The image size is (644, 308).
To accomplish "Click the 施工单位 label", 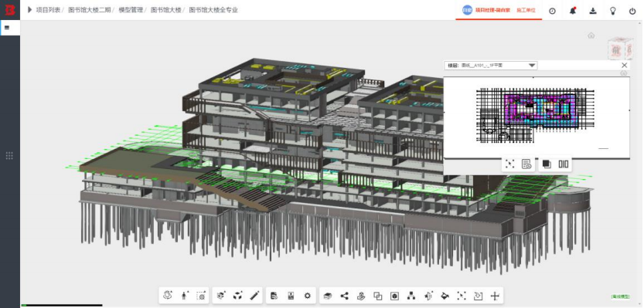I will click(x=526, y=10).
